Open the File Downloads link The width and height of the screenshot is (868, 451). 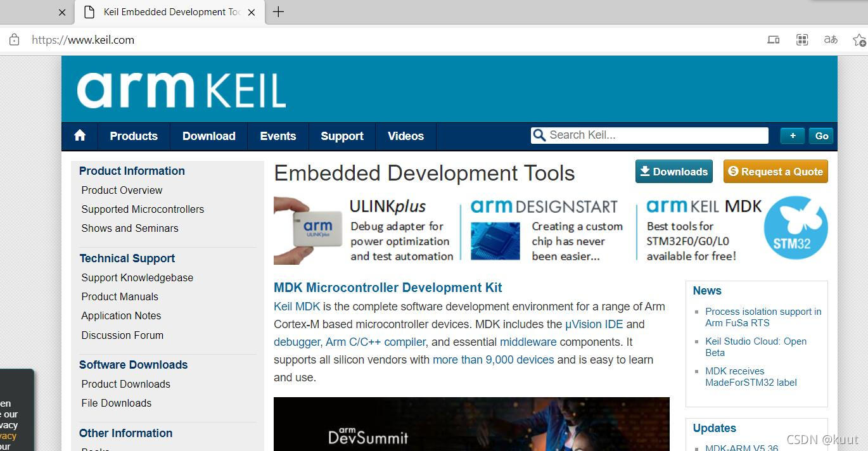[116, 403]
